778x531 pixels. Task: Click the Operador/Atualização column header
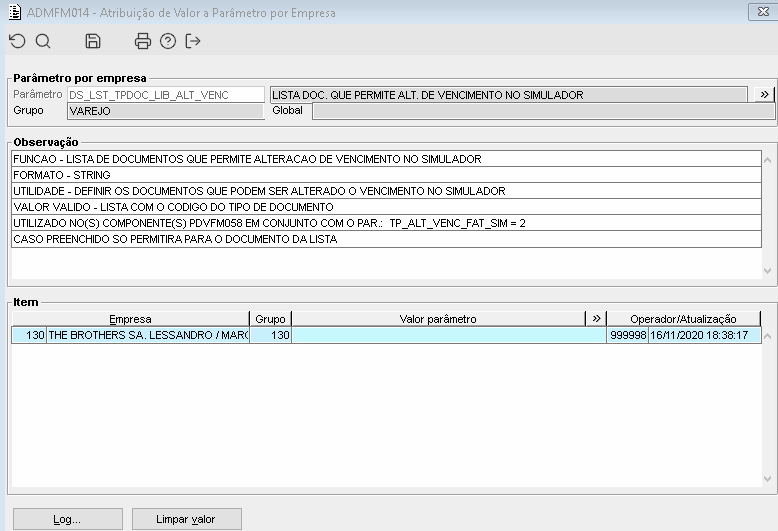pos(683,319)
